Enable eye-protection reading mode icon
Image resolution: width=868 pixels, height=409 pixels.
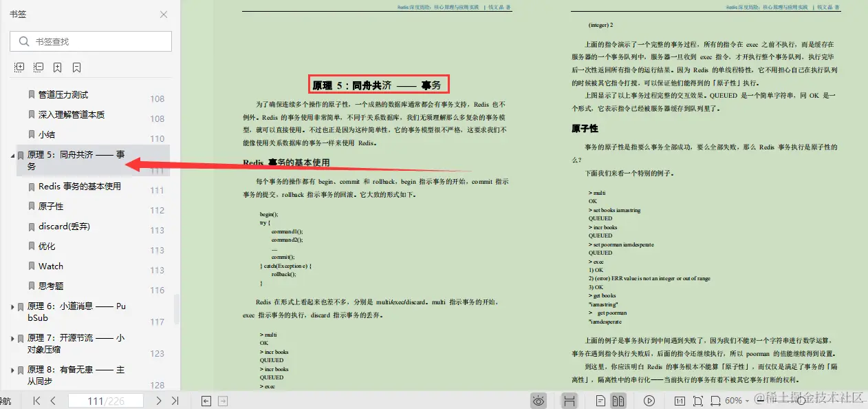pyautogui.click(x=539, y=401)
